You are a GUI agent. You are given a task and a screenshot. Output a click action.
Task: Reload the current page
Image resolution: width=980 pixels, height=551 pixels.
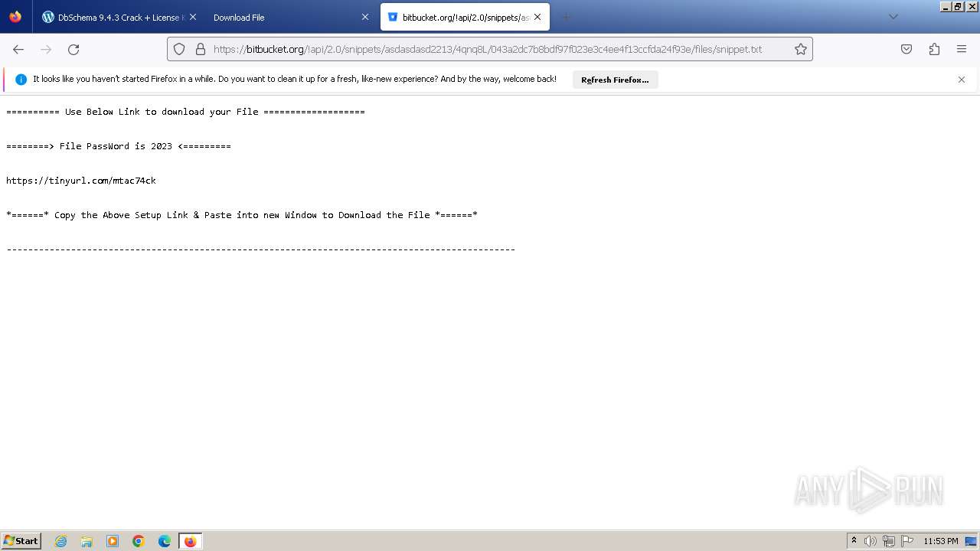pyautogui.click(x=73, y=49)
